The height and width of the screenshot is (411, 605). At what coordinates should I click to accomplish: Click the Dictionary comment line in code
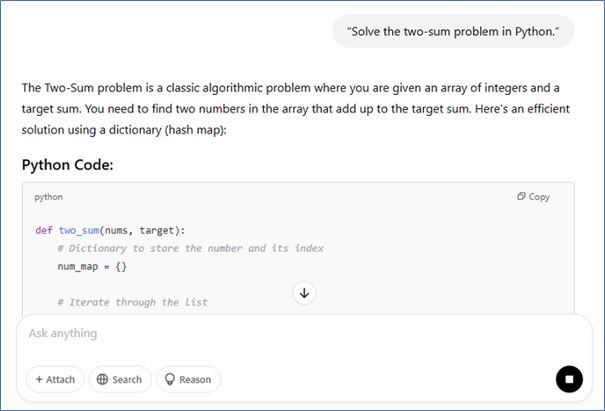[190, 248]
